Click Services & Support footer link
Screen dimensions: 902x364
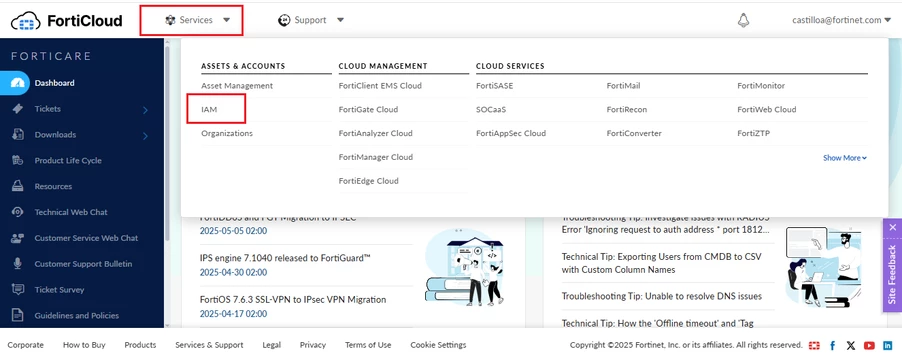click(209, 345)
